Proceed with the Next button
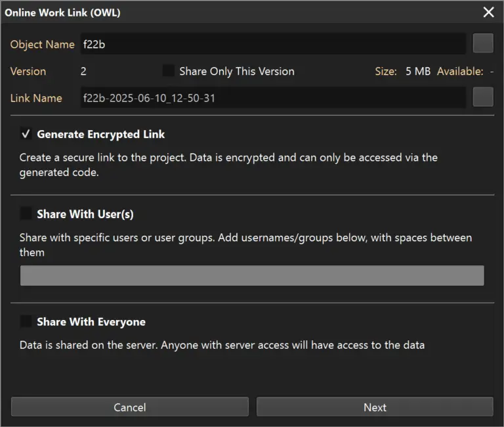The height and width of the screenshot is (427, 504). 374,407
